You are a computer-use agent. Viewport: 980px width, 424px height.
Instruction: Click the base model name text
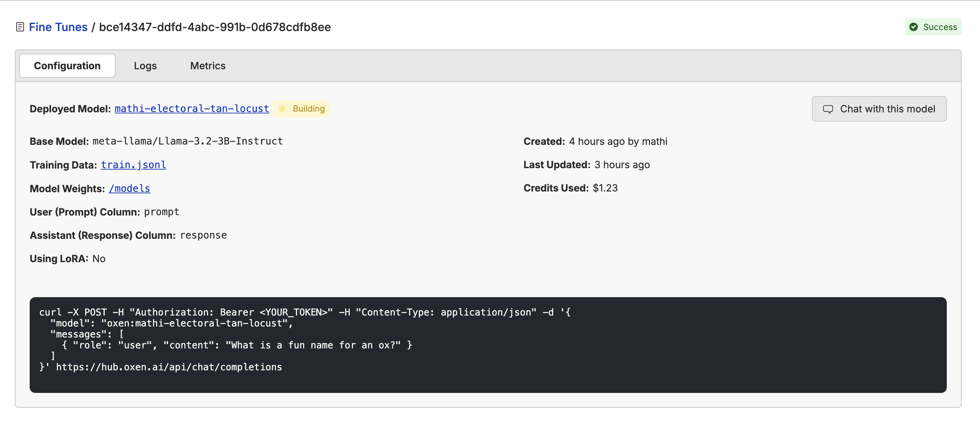pyautogui.click(x=188, y=141)
